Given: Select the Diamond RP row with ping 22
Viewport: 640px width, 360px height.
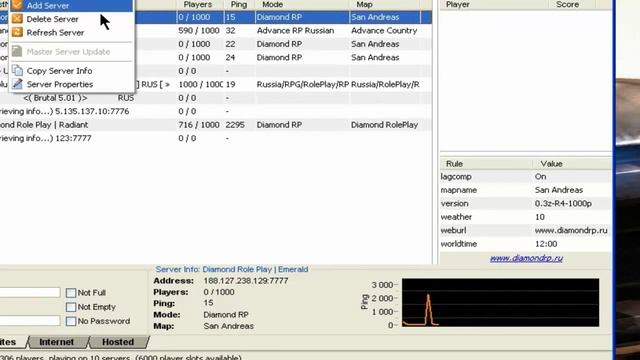Looking at the screenshot, I should [x=216, y=44].
